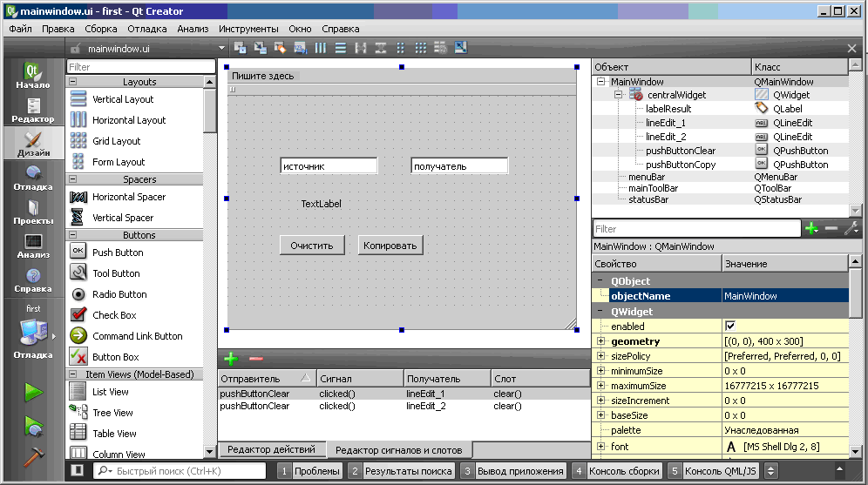Open Консоль сборки output pane
The height and width of the screenshot is (485, 868).
pos(617,470)
